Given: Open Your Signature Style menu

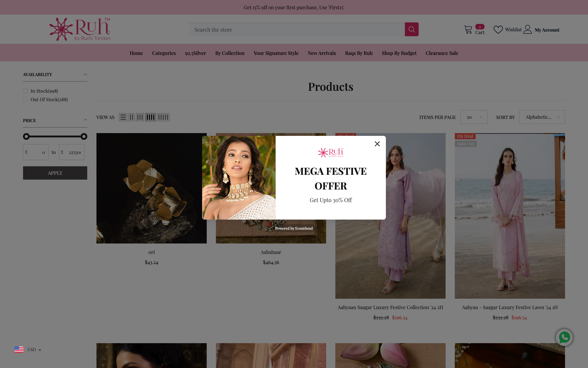Looking at the screenshot, I should pos(276,53).
